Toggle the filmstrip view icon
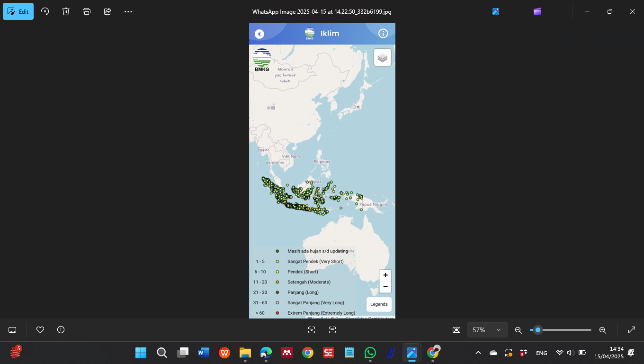 (x=13, y=330)
